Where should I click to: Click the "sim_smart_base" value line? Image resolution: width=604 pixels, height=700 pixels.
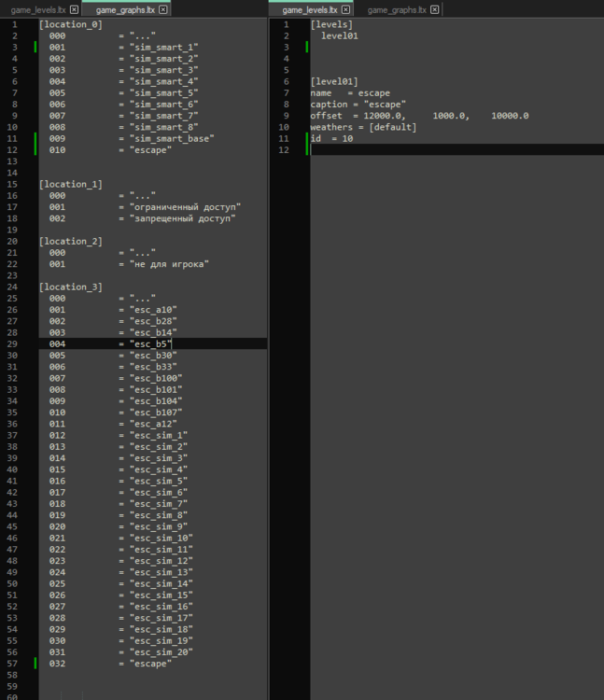pos(173,138)
